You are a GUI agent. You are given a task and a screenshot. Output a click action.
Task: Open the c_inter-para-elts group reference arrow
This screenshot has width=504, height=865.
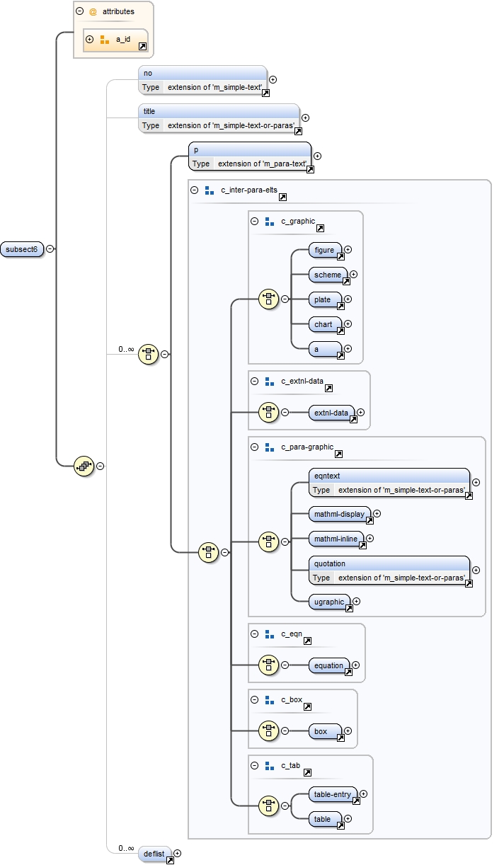pos(282,196)
